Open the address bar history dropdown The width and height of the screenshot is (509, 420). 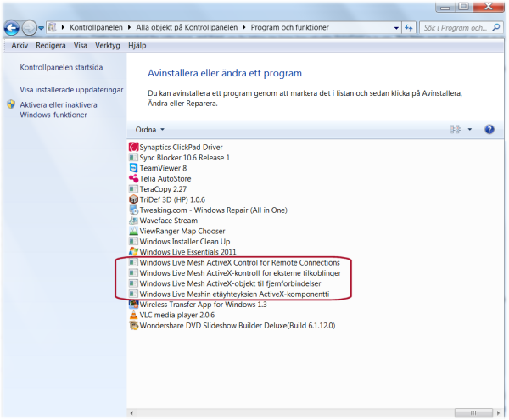396,28
